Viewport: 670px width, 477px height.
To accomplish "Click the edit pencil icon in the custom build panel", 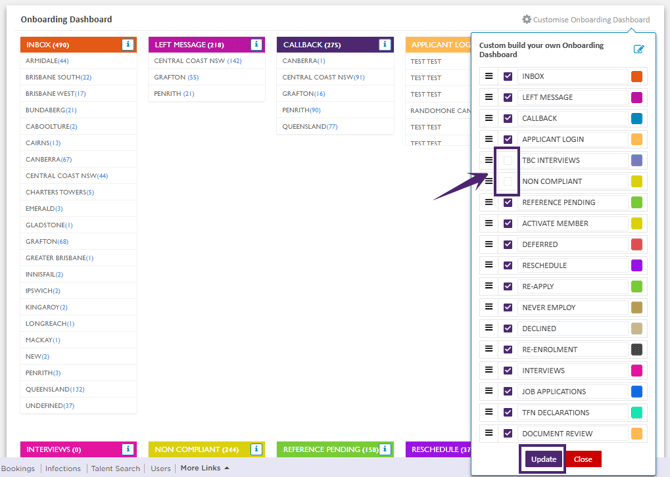I will [638, 49].
